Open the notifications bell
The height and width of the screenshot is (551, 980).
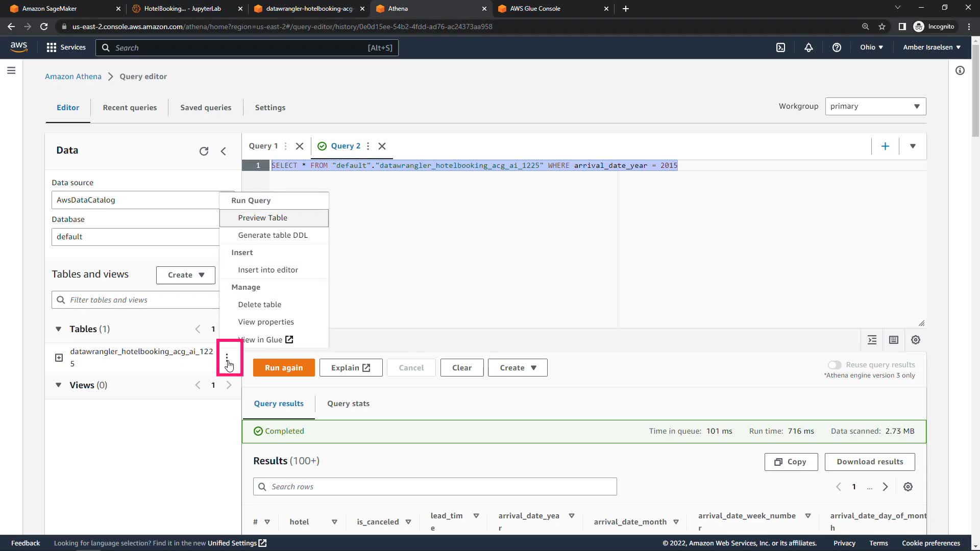[x=808, y=47]
